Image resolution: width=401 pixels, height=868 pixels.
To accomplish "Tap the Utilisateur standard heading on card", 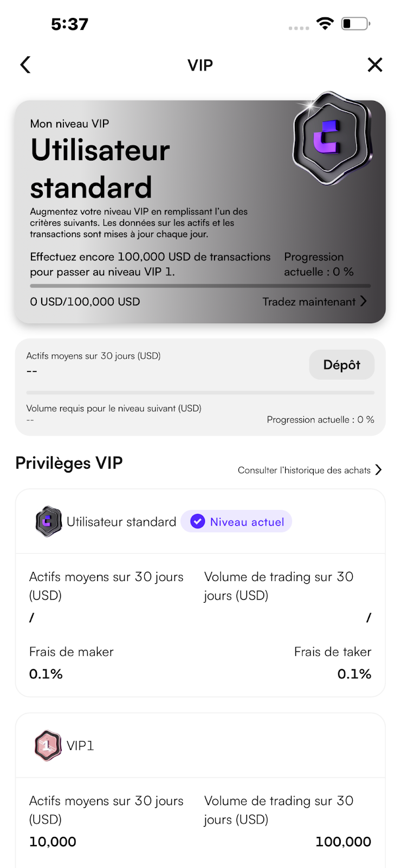I will tap(100, 169).
